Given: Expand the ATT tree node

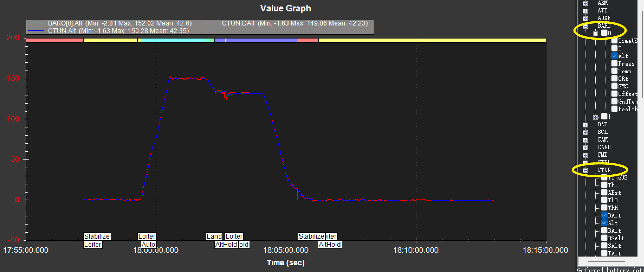Looking at the screenshot, I should pyautogui.click(x=585, y=11).
